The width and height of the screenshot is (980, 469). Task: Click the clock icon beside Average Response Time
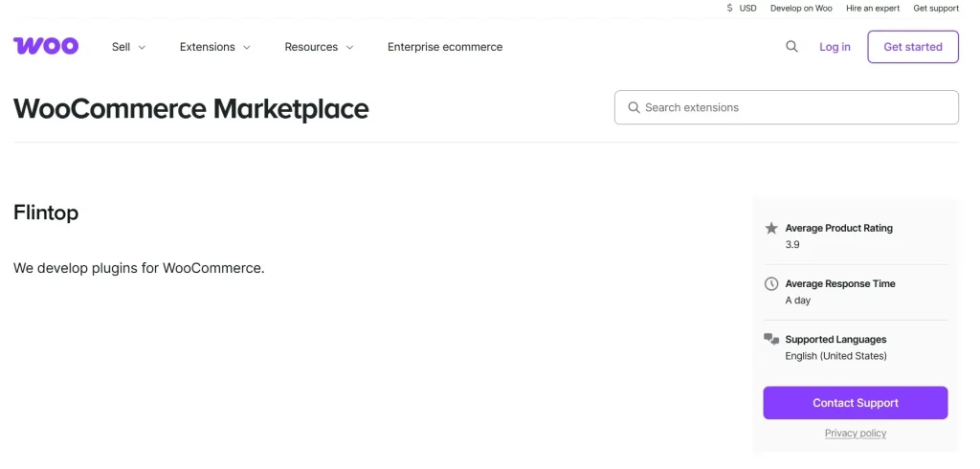pyautogui.click(x=771, y=283)
